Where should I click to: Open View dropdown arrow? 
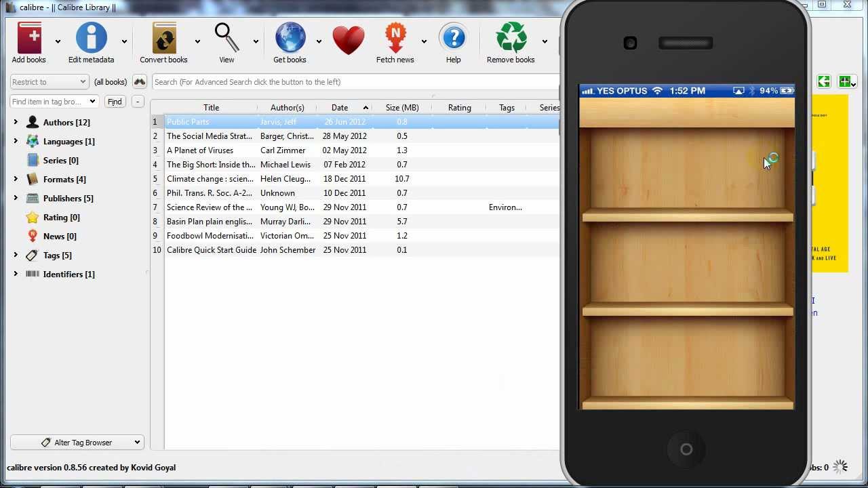coord(256,41)
